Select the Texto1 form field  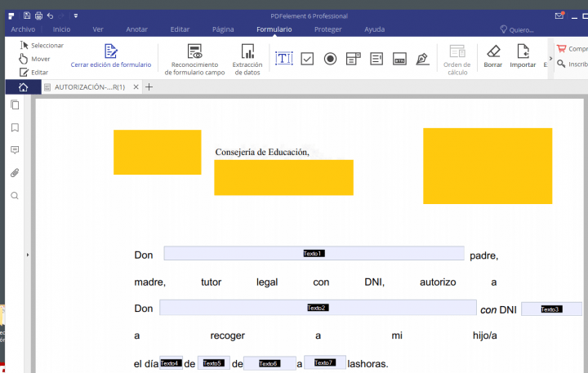click(x=314, y=253)
